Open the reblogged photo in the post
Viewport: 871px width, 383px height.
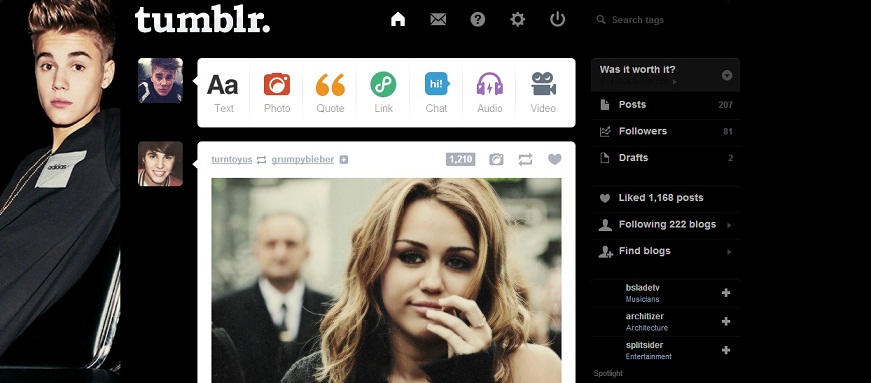point(386,280)
